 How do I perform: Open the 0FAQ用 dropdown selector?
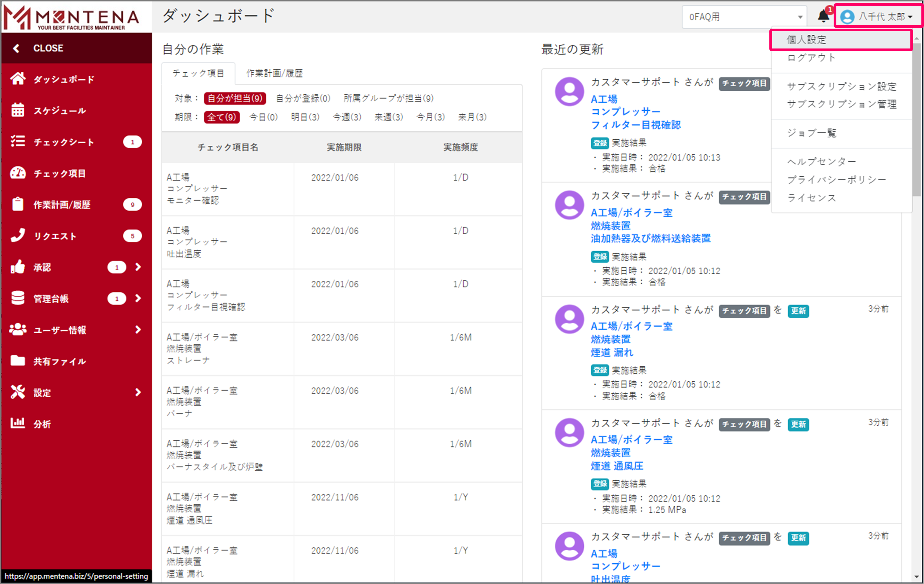[744, 17]
